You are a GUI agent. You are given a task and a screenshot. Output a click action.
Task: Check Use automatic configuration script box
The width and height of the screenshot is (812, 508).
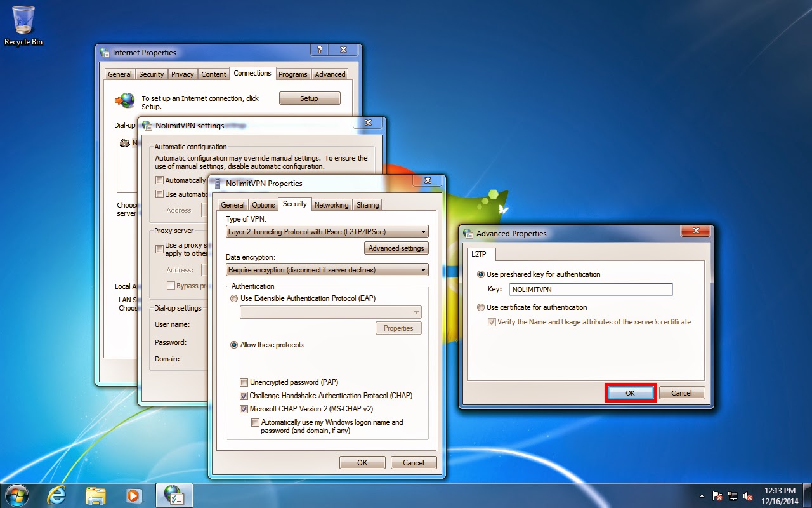159,194
